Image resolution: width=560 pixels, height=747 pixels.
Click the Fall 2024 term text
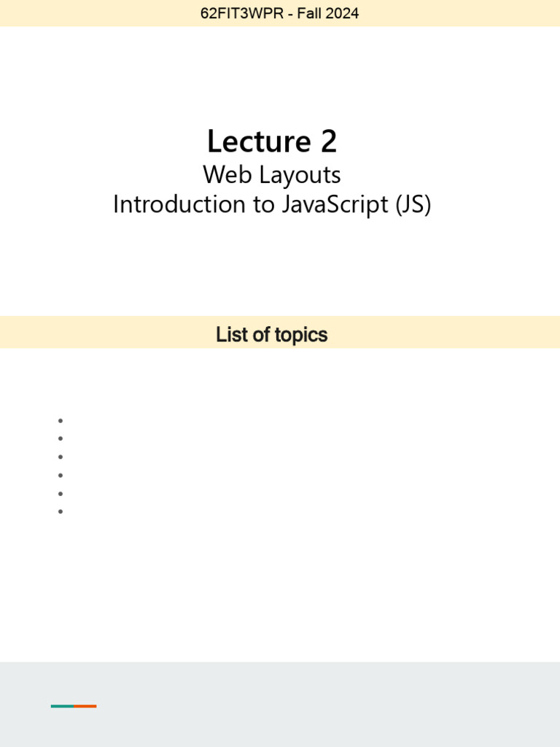(x=330, y=13)
